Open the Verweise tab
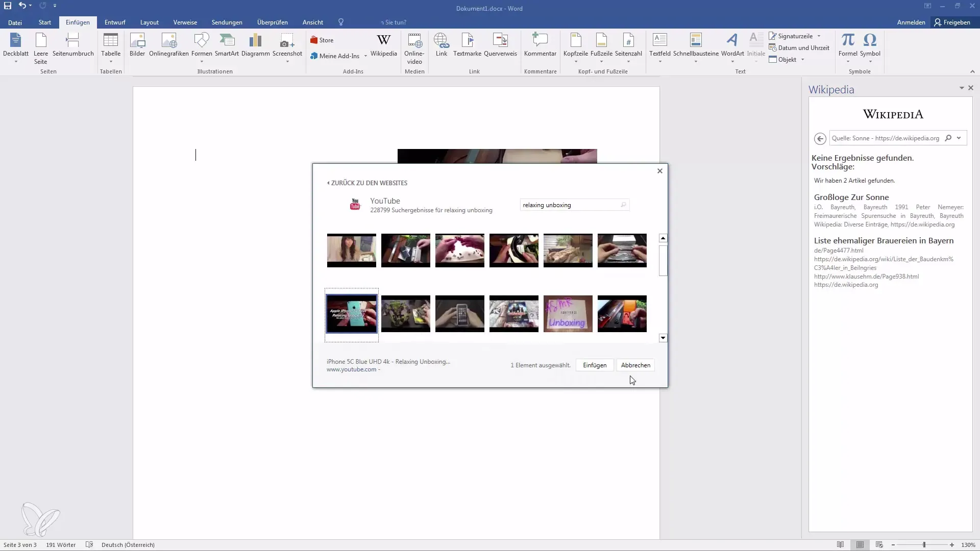The image size is (980, 551). click(x=185, y=22)
